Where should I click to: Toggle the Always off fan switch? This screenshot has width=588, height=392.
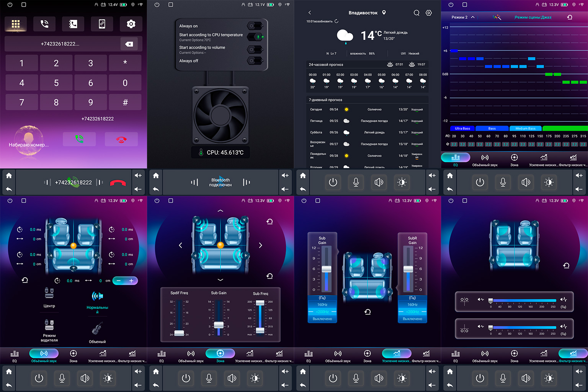point(255,61)
